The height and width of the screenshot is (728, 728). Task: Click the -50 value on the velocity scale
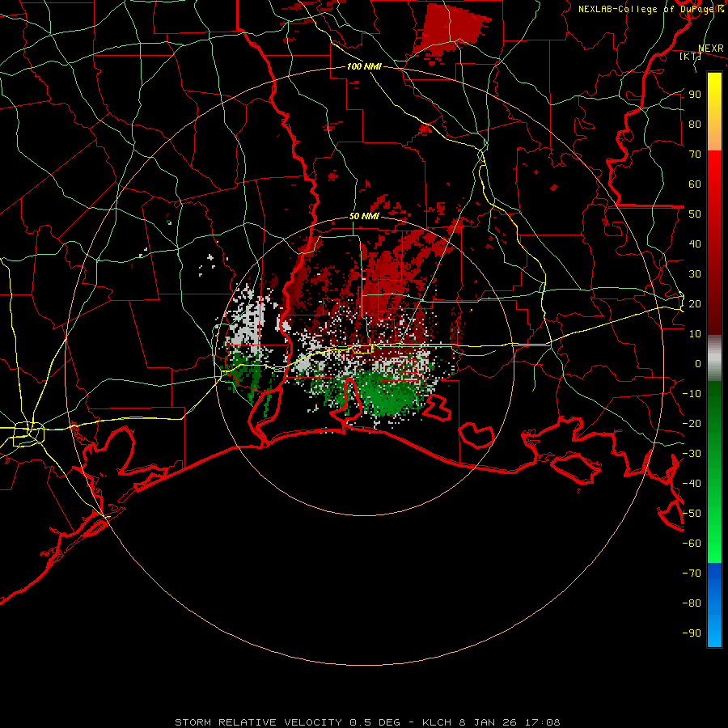(692, 514)
